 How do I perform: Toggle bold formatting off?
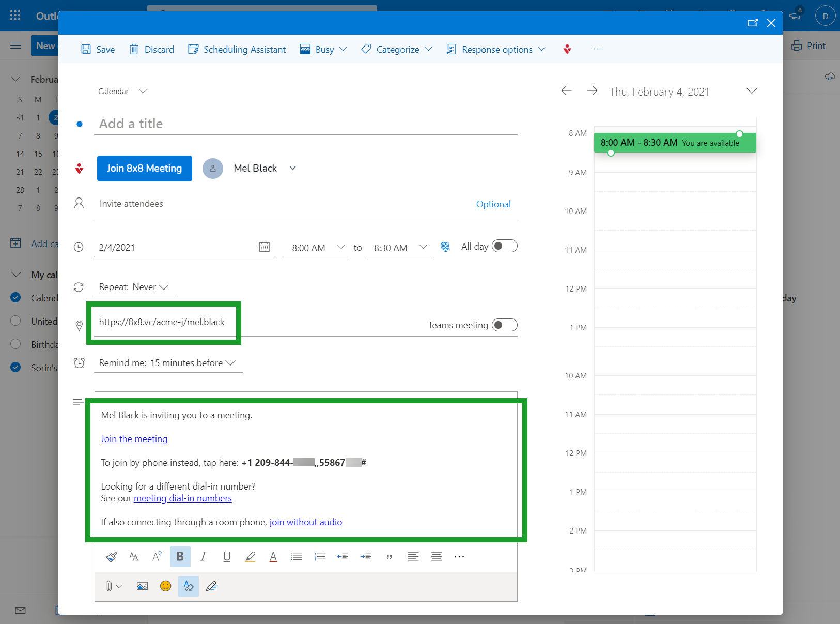click(x=180, y=557)
